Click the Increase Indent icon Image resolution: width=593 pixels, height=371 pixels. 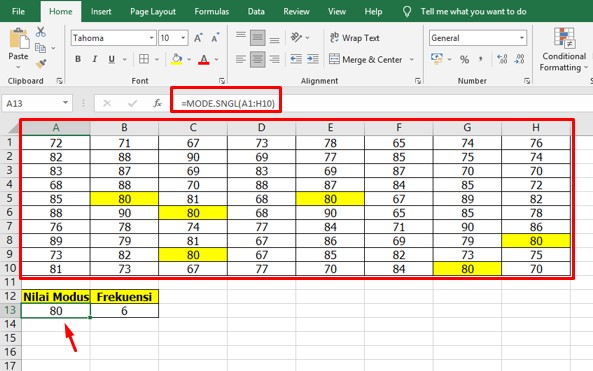[x=313, y=59]
